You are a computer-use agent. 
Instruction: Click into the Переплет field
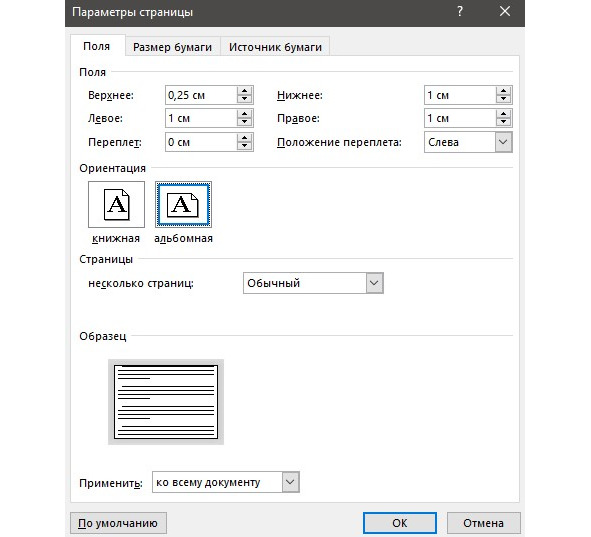tap(201, 142)
